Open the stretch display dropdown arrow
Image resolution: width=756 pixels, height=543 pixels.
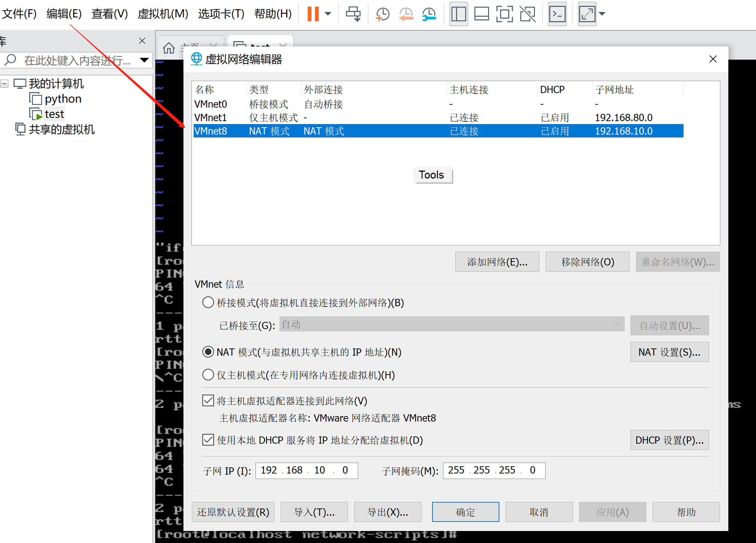pos(602,14)
